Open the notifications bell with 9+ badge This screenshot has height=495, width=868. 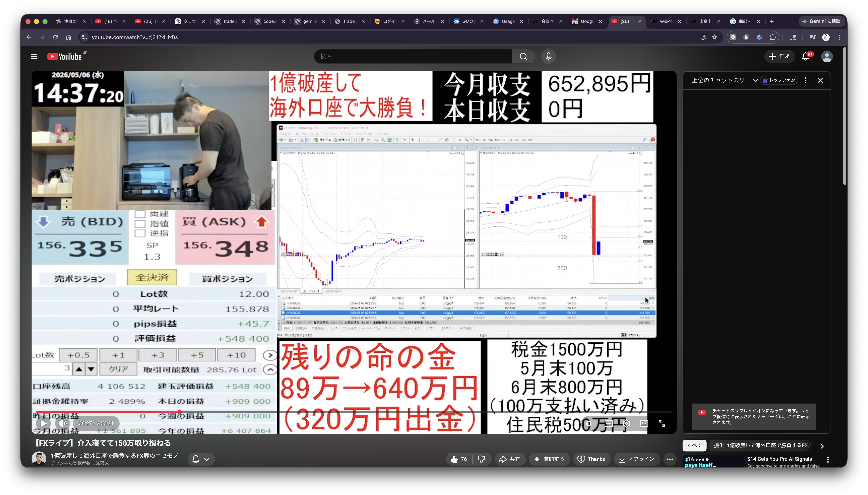click(x=806, y=56)
